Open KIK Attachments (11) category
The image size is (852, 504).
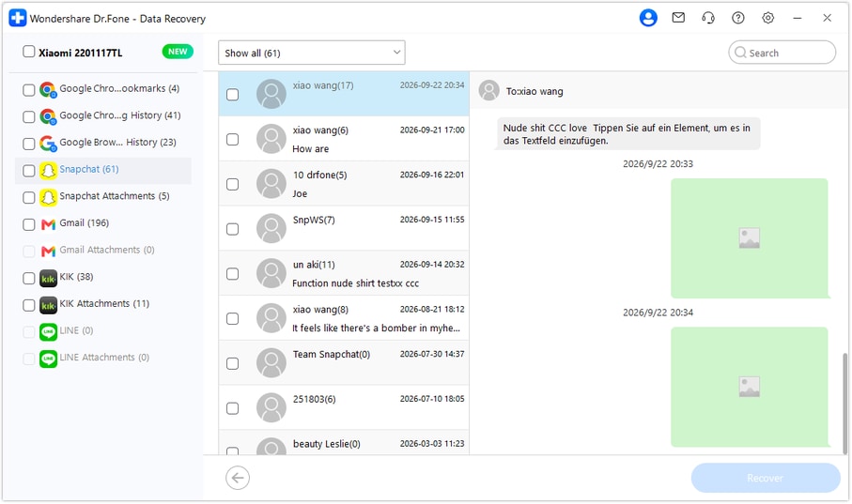tap(104, 303)
